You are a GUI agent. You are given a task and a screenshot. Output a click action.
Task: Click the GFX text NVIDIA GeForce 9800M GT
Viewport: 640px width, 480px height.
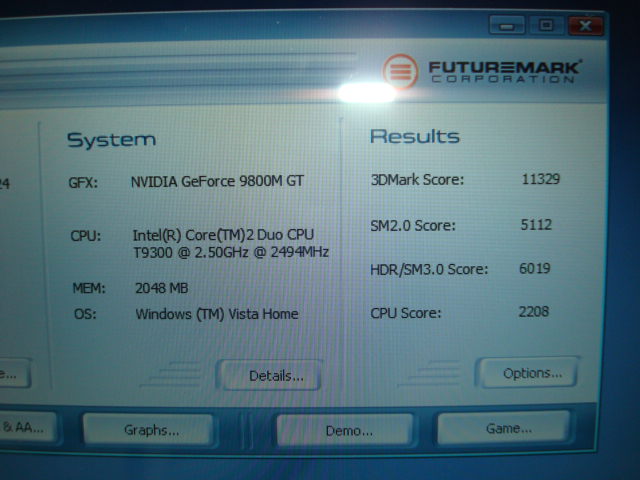pyautogui.click(x=217, y=181)
